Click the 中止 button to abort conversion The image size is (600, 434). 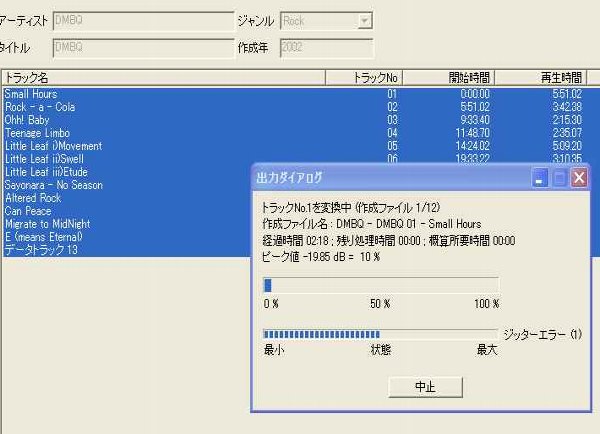point(424,387)
